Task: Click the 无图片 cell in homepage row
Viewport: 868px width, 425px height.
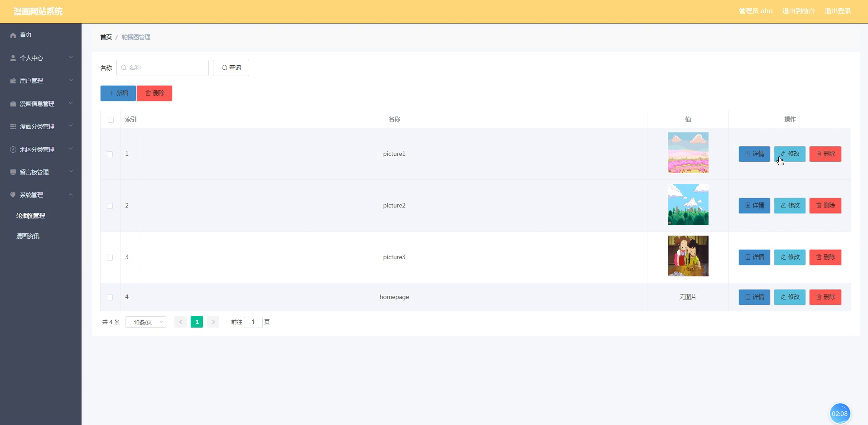Action: [x=688, y=297]
